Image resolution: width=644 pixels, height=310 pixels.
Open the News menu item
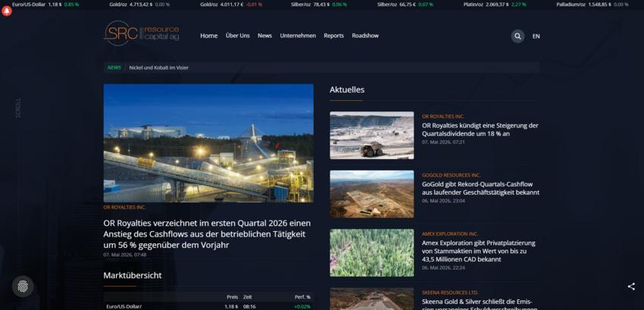[x=264, y=36]
